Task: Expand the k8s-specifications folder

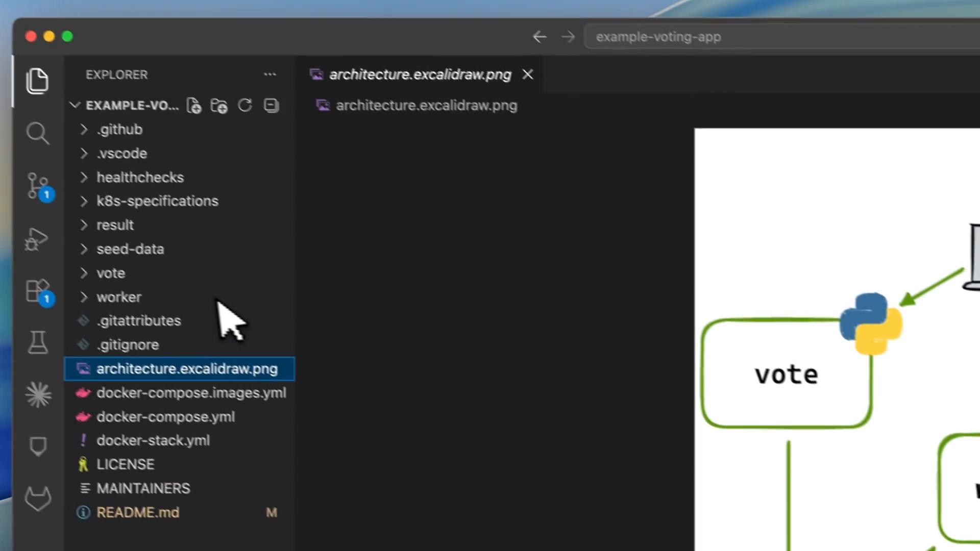Action: point(179,201)
